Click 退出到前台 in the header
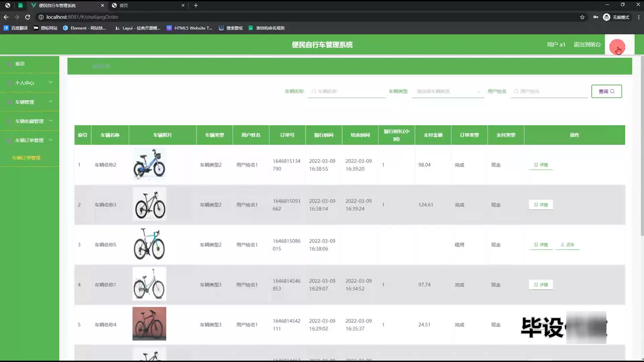 coord(587,45)
